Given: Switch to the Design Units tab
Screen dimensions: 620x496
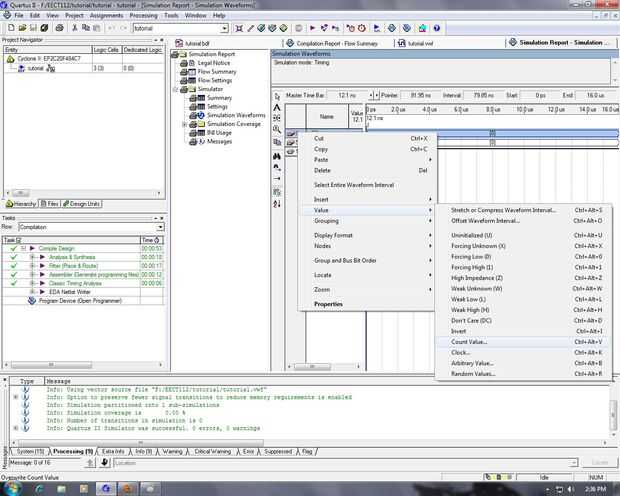Looking at the screenshot, I should click(81, 204).
